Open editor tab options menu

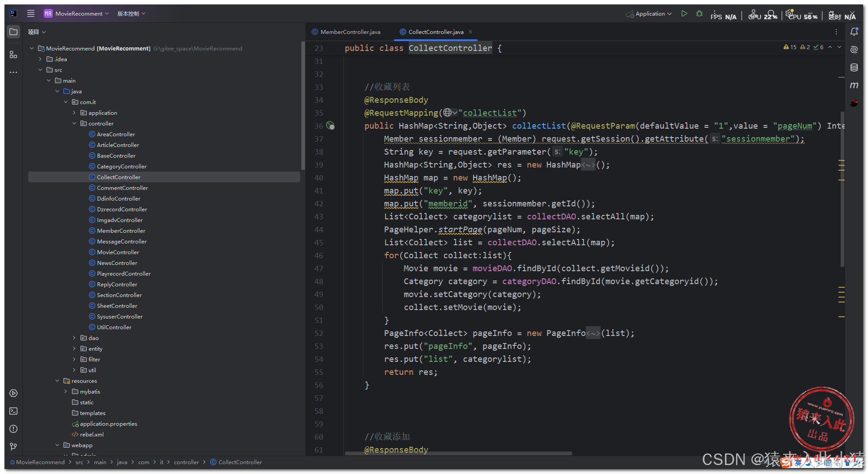(x=836, y=32)
